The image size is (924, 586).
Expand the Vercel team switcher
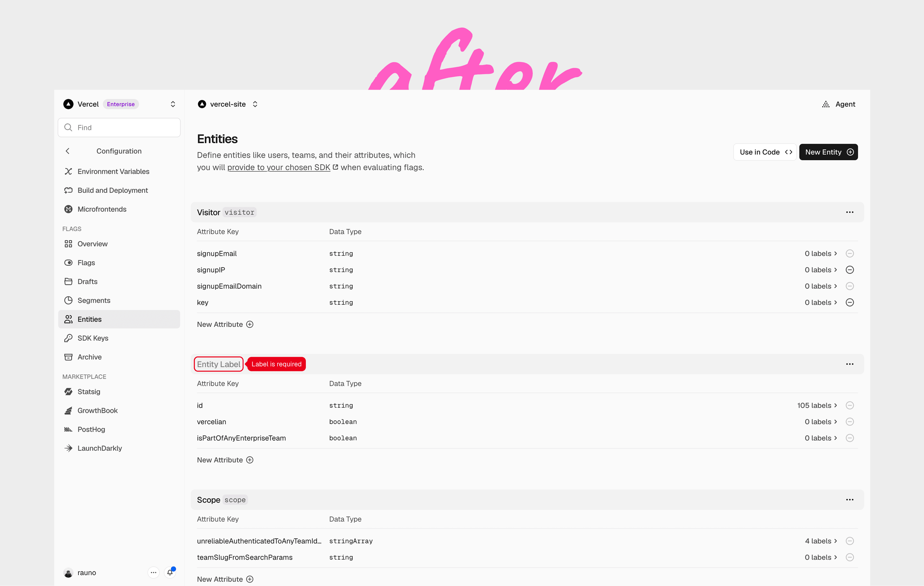(x=173, y=104)
